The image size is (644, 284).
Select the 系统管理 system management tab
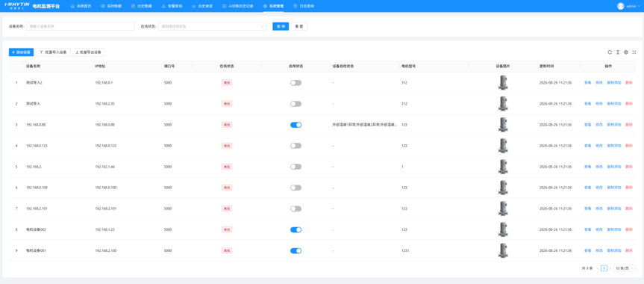(274, 6)
